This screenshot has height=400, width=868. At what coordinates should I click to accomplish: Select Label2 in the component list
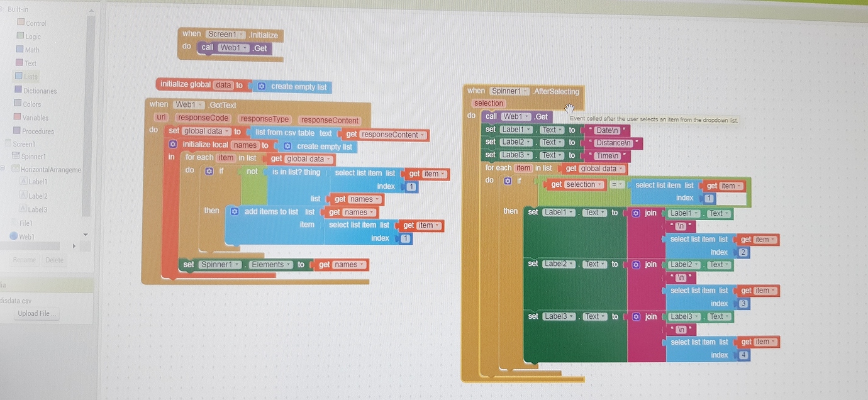click(36, 196)
